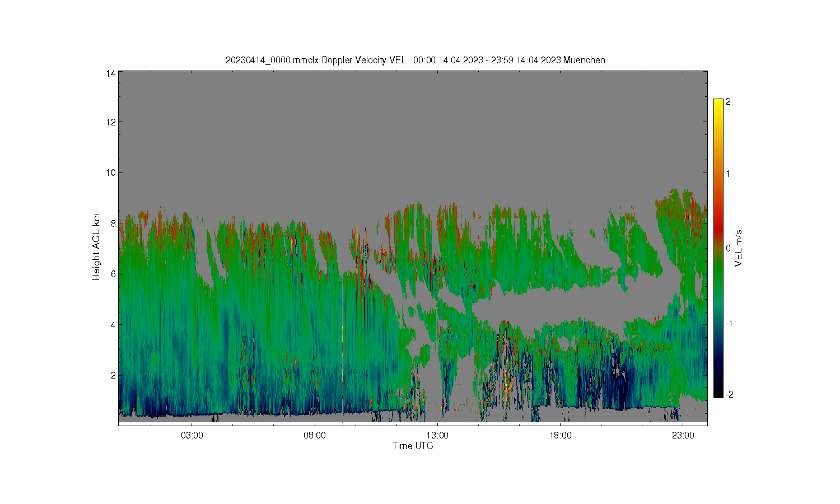
Task: Click the 2 km height tick label
Action: [x=113, y=375]
